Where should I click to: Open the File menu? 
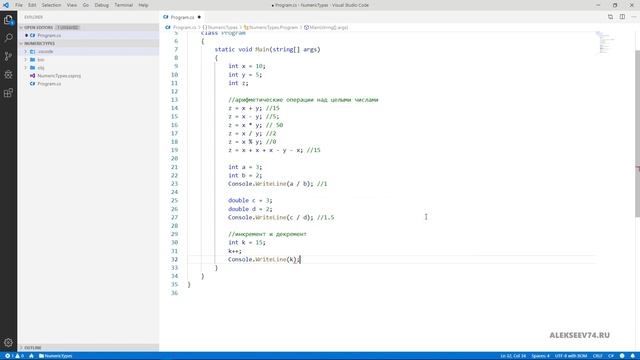[19, 5]
